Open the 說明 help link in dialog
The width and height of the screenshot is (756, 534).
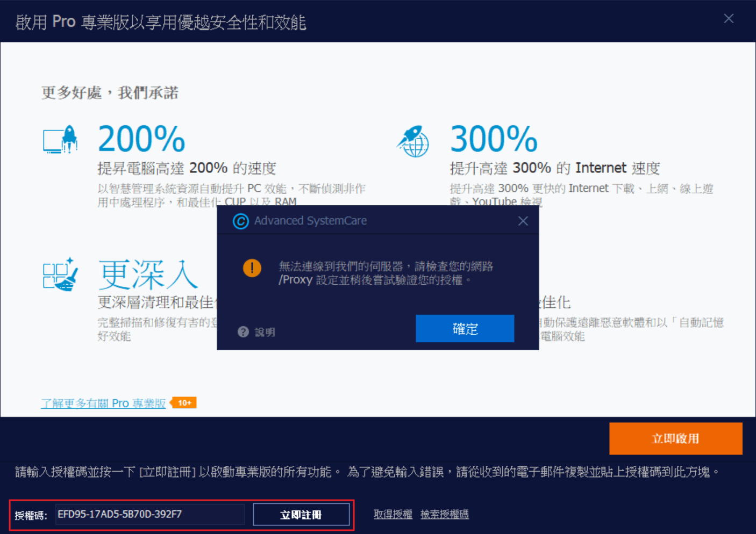coord(265,332)
